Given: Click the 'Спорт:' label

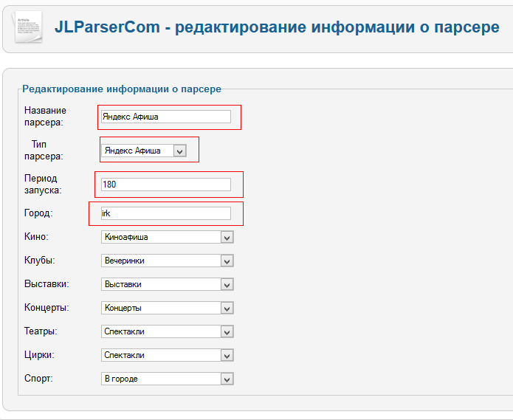Looking at the screenshot, I should (38, 379).
